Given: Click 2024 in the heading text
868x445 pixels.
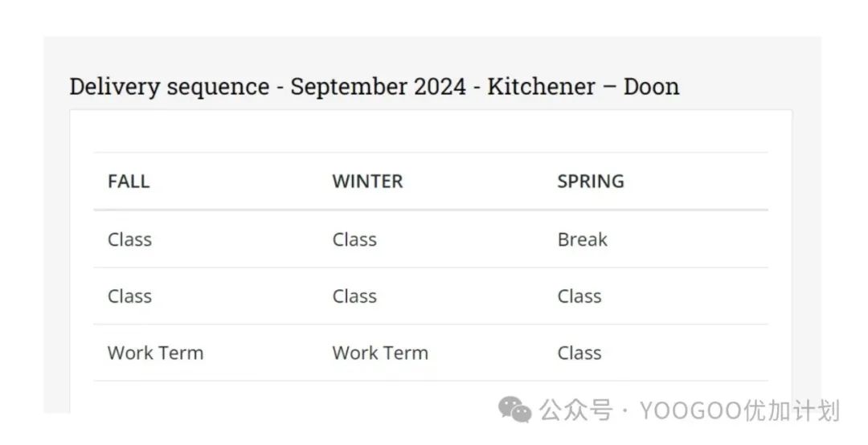Looking at the screenshot, I should [440, 86].
